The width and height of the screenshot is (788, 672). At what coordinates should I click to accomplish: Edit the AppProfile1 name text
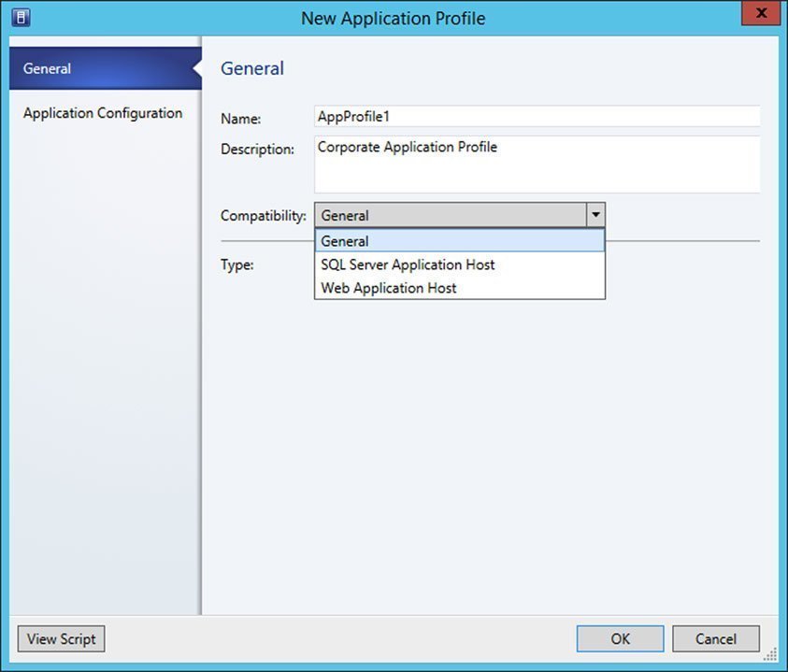coord(351,117)
